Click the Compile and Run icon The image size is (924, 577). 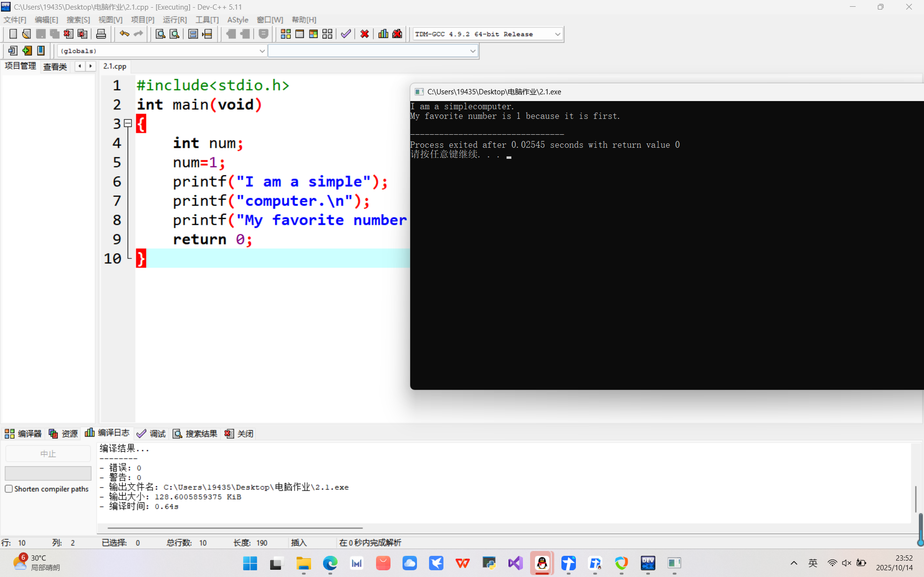click(x=313, y=34)
